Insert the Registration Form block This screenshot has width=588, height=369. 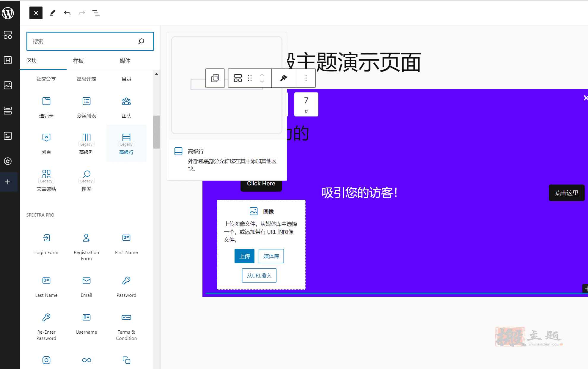tap(87, 247)
